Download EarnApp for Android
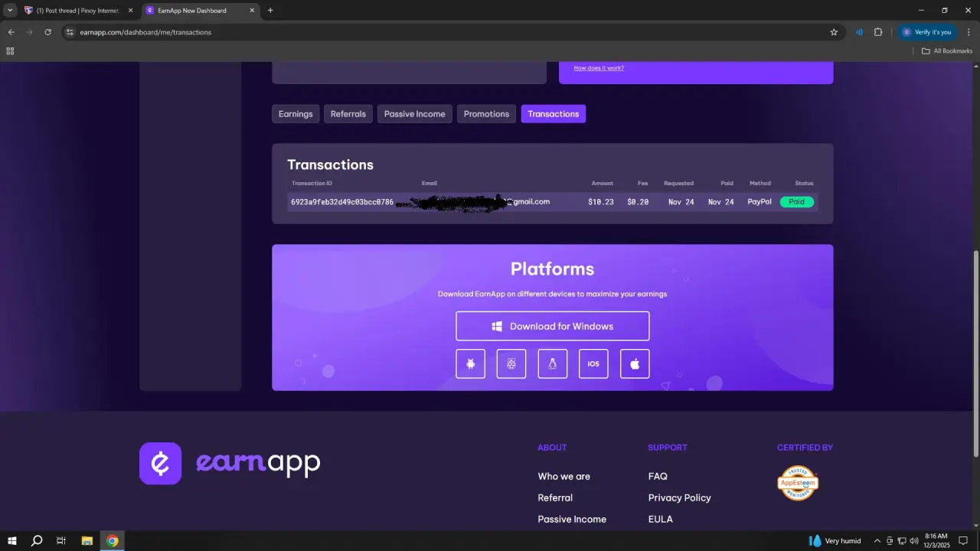980x551 pixels. click(x=471, y=364)
